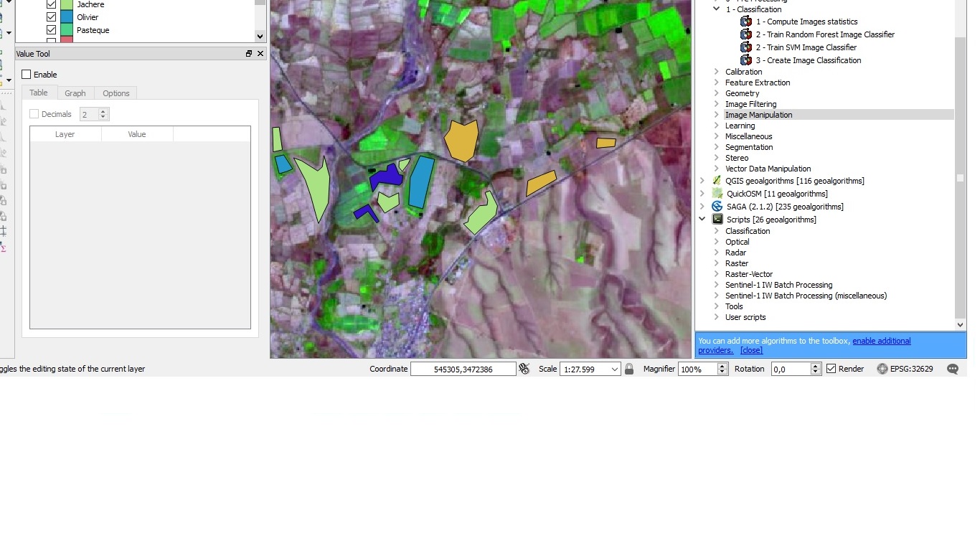Uncheck the Render checkbox
The image size is (980, 551).
pyautogui.click(x=831, y=369)
